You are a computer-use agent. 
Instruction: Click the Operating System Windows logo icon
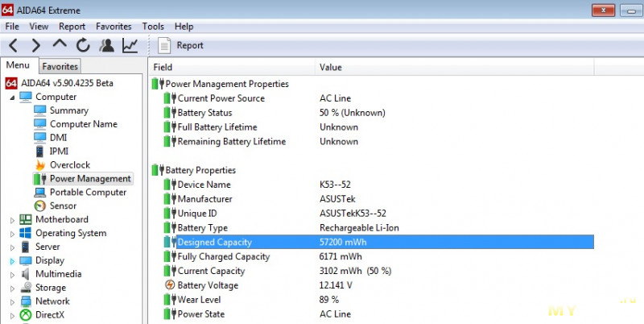click(26, 233)
